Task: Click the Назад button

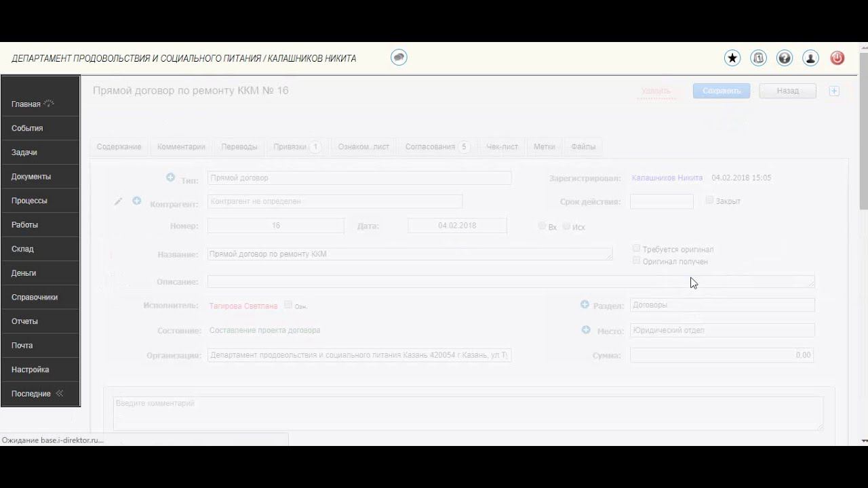Action: [787, 91]
